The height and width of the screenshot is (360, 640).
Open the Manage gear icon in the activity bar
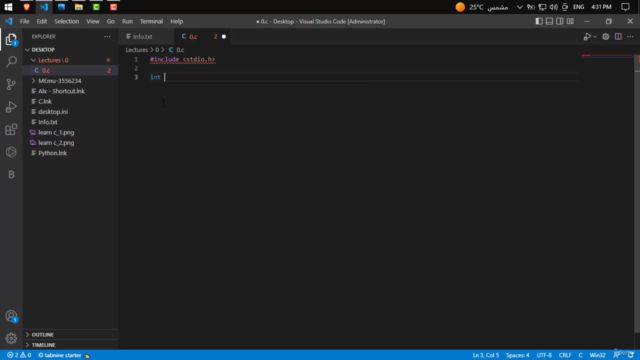tap(11, 338)
